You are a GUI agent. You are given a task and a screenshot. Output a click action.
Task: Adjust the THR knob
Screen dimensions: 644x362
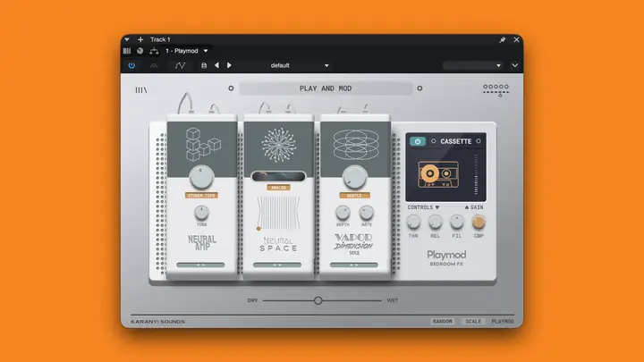tap(413, 222)
